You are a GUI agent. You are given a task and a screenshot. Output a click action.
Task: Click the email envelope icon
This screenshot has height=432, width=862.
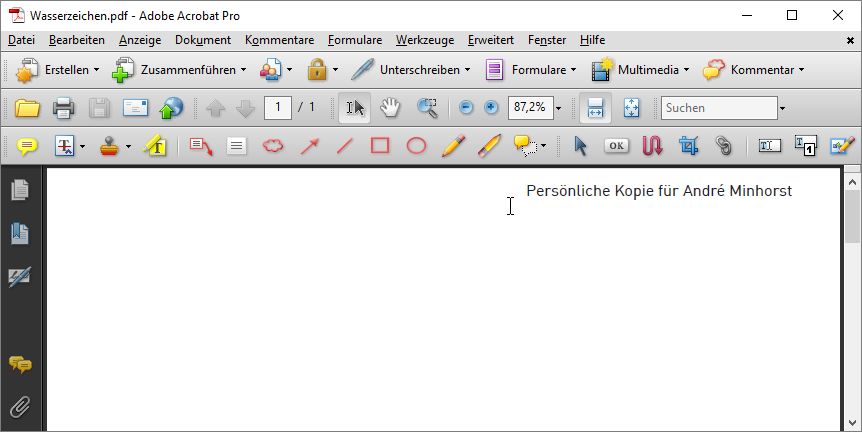135,108
